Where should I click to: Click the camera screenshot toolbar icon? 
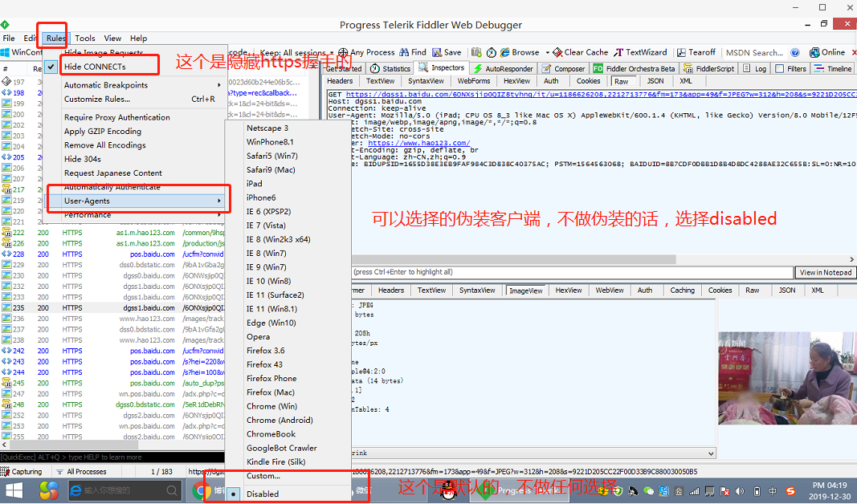pyautogui.click(x=476, y=52)
